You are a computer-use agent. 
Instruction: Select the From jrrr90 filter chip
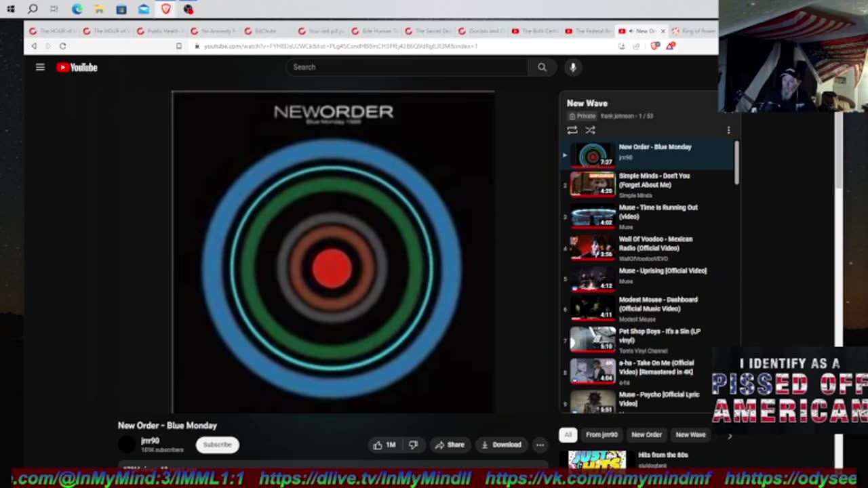click(x=601, y=434)
